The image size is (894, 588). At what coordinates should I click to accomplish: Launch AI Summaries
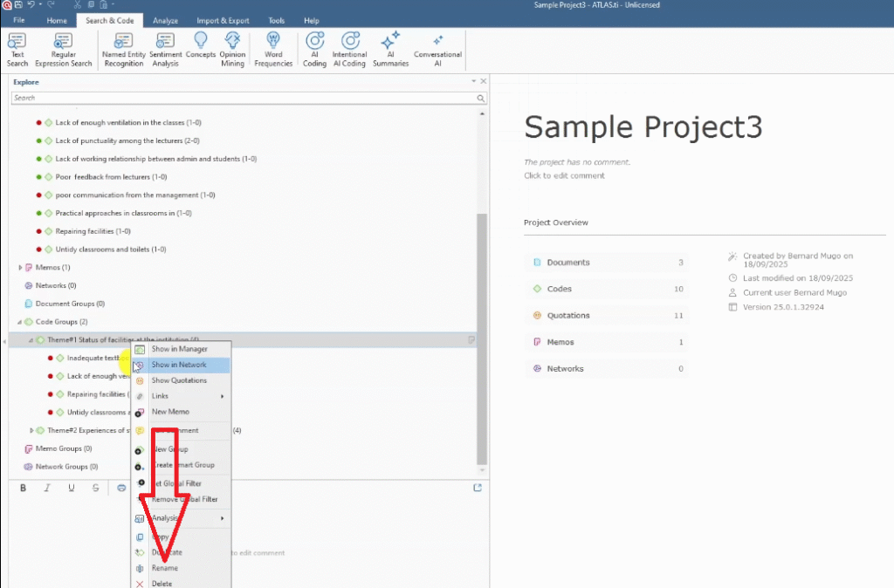[390, 49]
